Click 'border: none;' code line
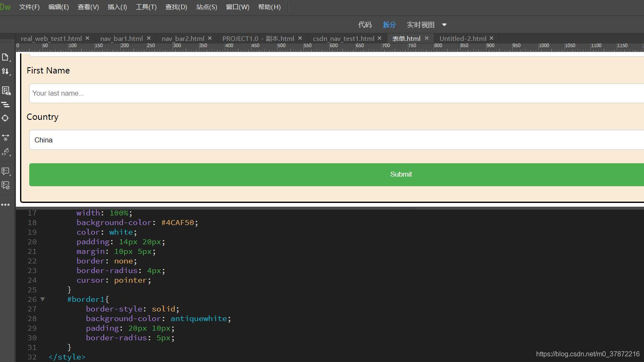Viewport: 644px width, 362px height. point(107,261)
